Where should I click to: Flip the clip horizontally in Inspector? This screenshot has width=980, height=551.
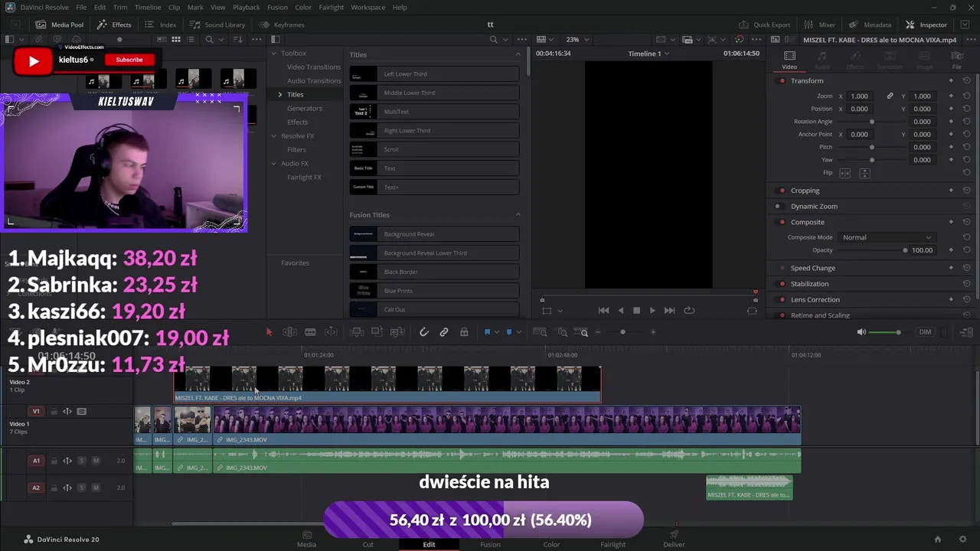[845, 173]
